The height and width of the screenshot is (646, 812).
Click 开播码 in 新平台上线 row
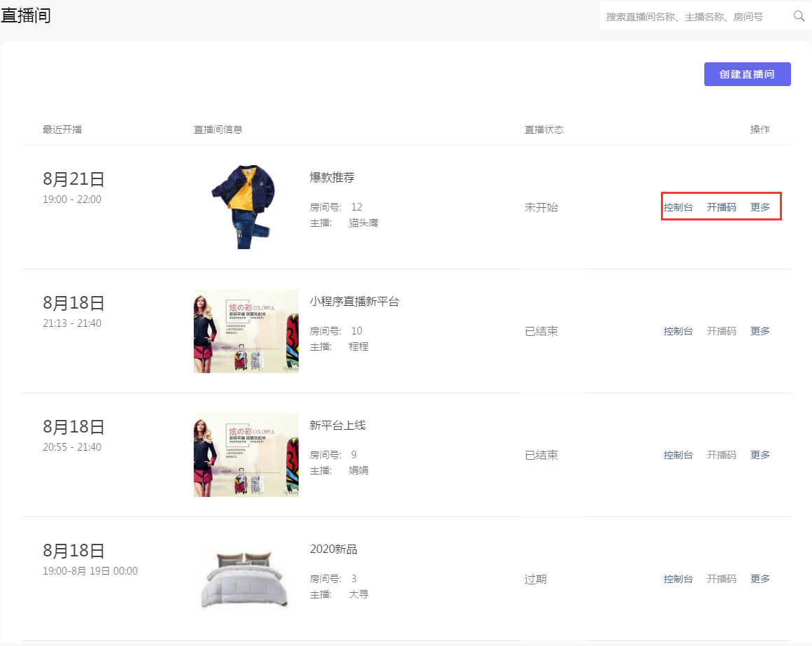click(x=721, y=455)
